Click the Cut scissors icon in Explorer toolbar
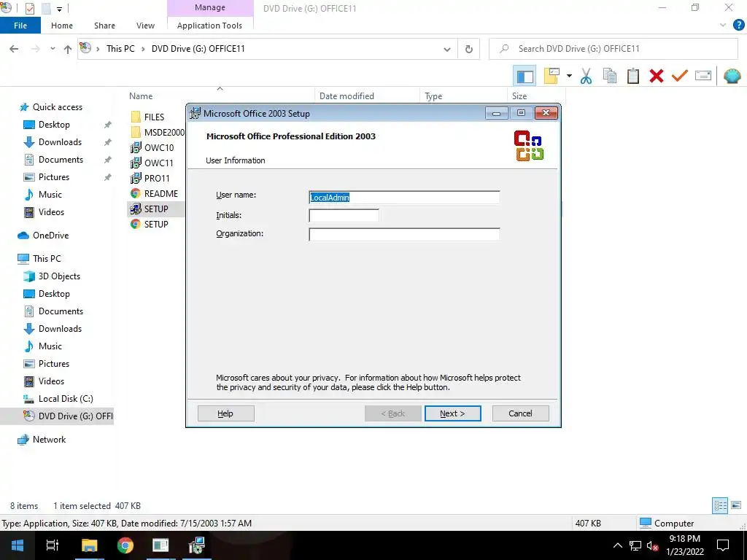 tap(586, 76)
